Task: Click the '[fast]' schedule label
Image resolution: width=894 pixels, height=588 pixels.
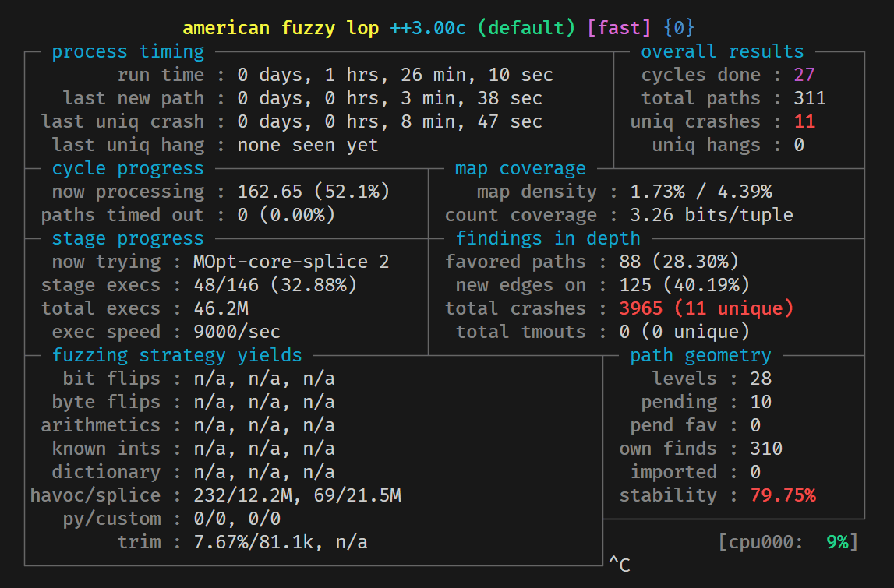Action: point(619,28)
